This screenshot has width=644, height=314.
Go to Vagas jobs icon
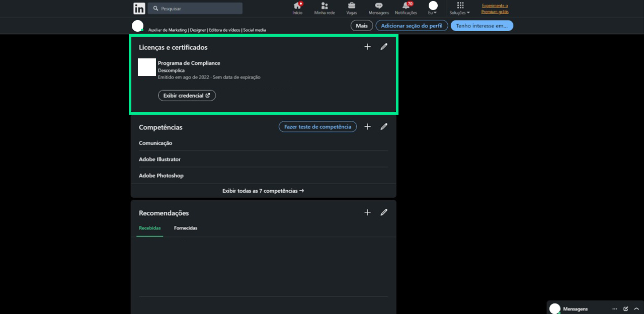tap(352, 6)
